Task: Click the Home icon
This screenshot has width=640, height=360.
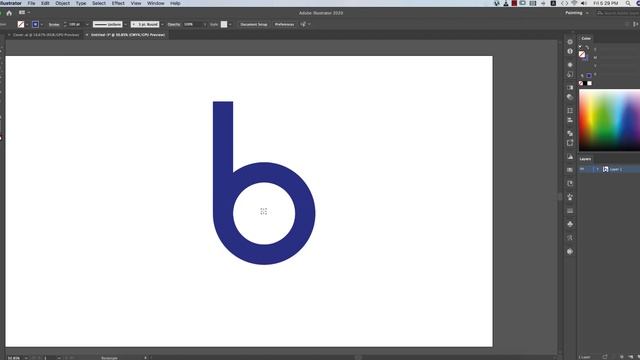Action: point(9,13)
